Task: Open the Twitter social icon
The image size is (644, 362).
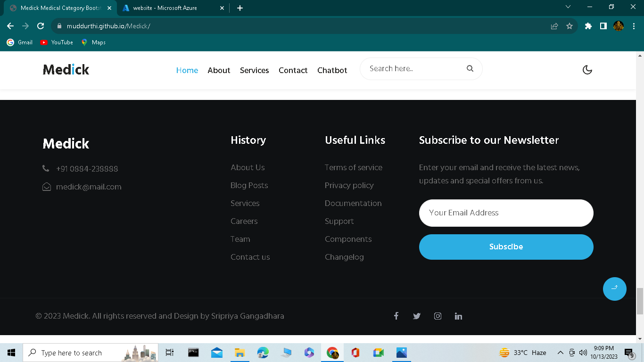Action: coord(417,316)
